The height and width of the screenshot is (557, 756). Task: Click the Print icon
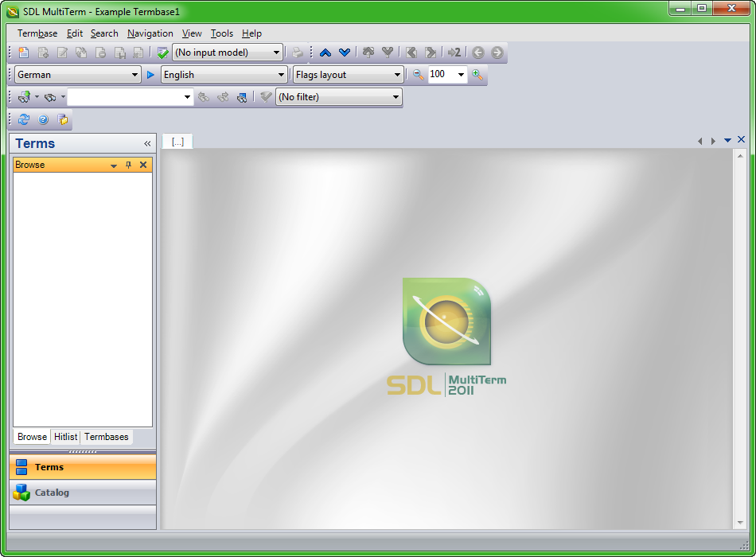point(298,52)
